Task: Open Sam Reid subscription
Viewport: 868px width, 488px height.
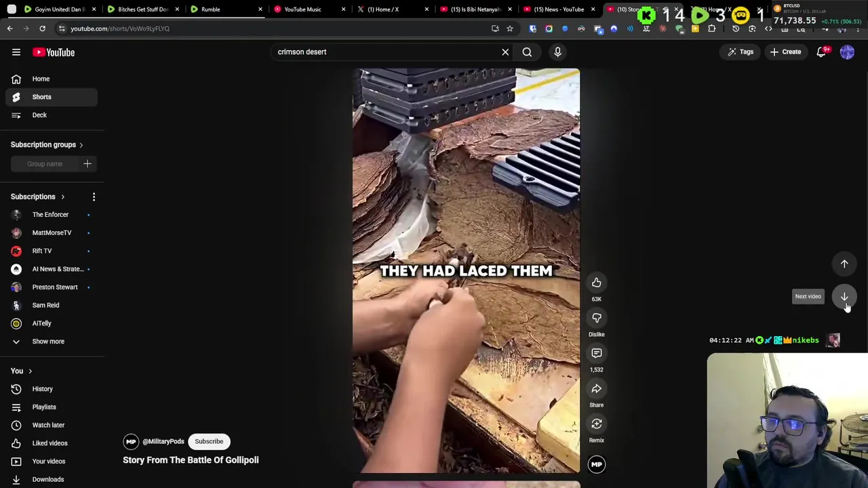Action: [x=52, y=306]
